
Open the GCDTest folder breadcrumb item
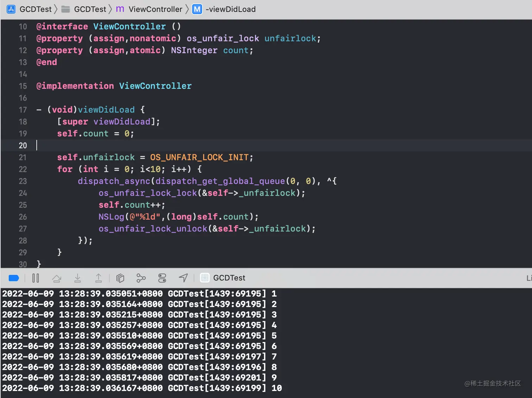pyautogui.click(x=90, y=9)
